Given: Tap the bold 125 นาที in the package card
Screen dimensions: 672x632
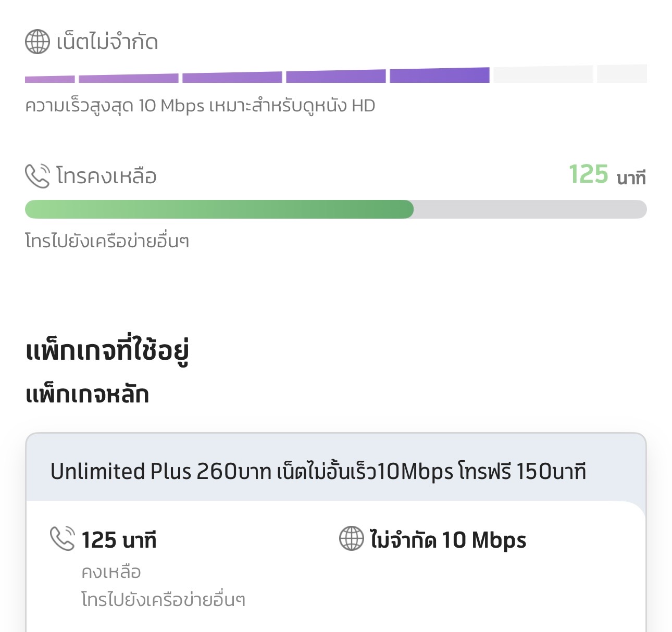Looking at the screenshot, I should tap(119, 540).
